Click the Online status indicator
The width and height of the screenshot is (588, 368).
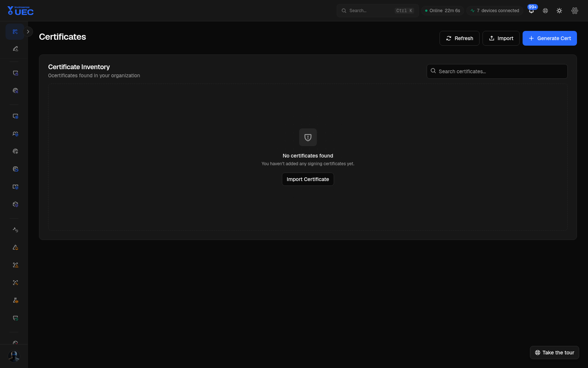pyautogui.click(x=442, y=11)
